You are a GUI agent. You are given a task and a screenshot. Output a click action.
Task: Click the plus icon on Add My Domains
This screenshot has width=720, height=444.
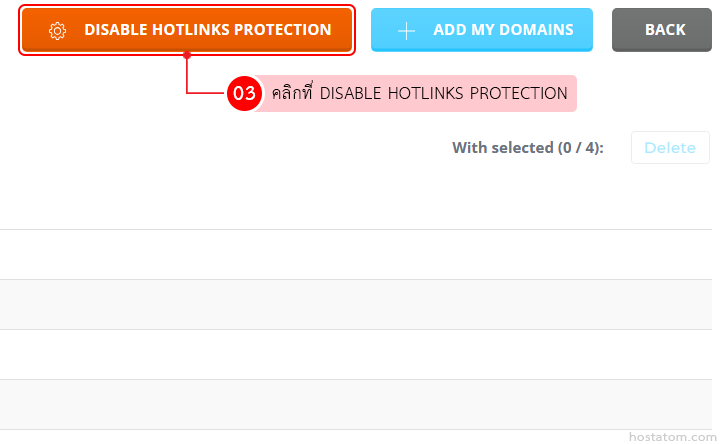(x=406, y=30)
